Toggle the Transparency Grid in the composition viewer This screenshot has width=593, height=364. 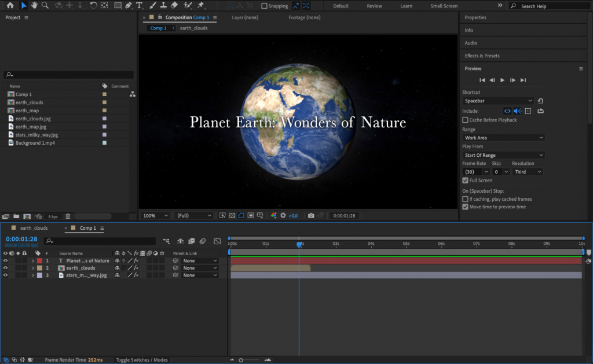(232, 215)
